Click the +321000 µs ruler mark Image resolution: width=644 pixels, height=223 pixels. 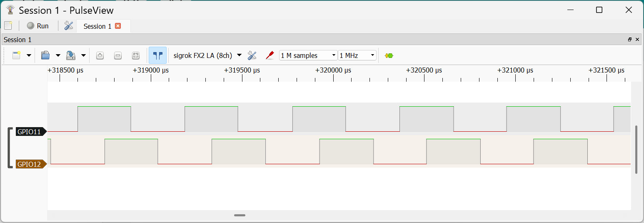coord(516,70)
